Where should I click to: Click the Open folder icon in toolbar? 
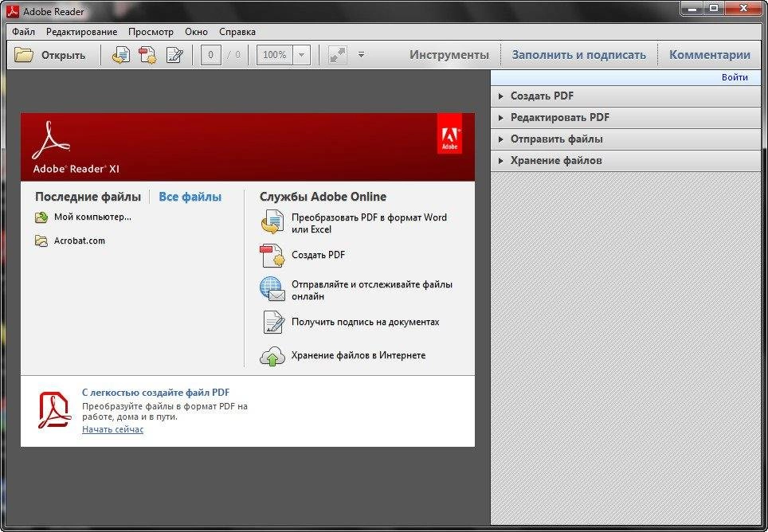pyautogui.click(x=24, y=55)
